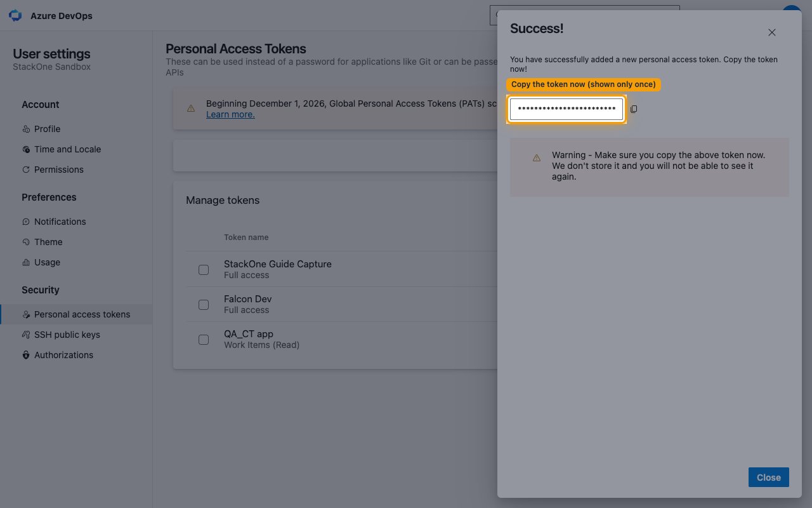Screen dimensions: 812x508
Task: Click the Falcon Dev token name
Action: [248, 299]
